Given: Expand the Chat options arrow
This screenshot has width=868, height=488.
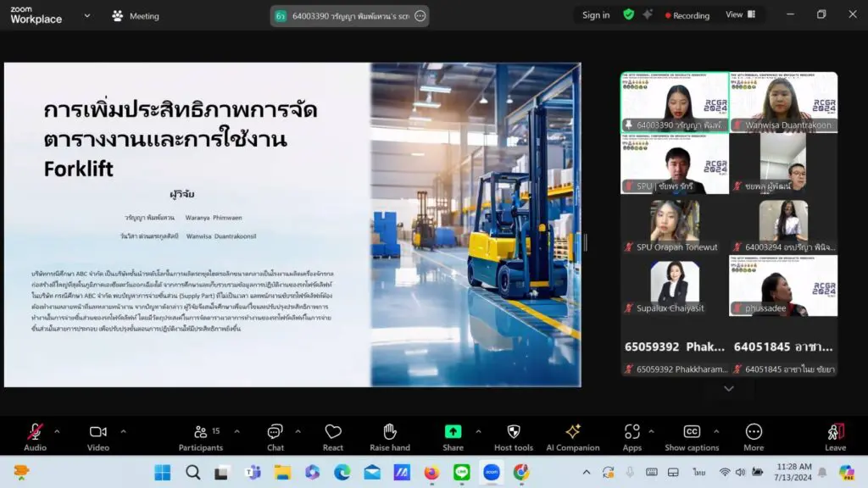Looking at the screenshot, I should [298, 431].
